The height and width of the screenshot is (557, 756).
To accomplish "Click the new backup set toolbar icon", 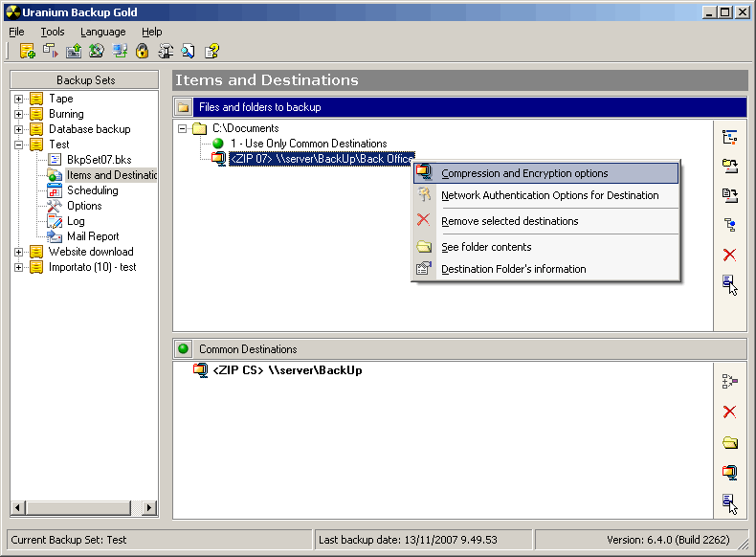I will tap(27, 51).
